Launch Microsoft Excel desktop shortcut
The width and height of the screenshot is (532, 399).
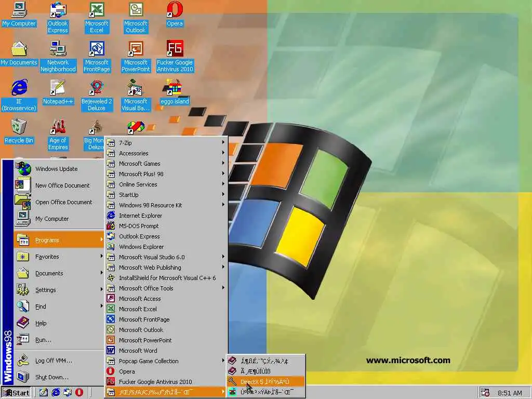[97, 18]
